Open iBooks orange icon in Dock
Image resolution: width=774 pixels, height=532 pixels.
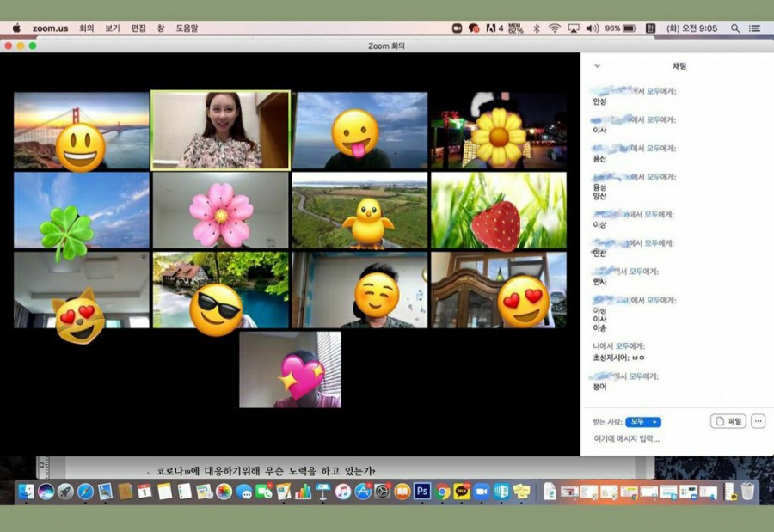(x=402, y=492)
